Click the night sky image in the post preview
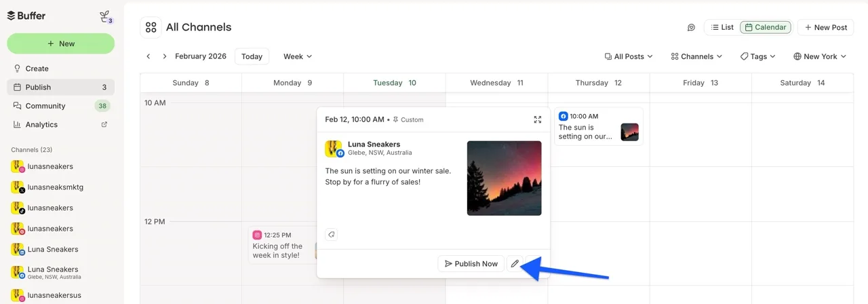Viewport: 868px width, 304px height. (504, 178)
